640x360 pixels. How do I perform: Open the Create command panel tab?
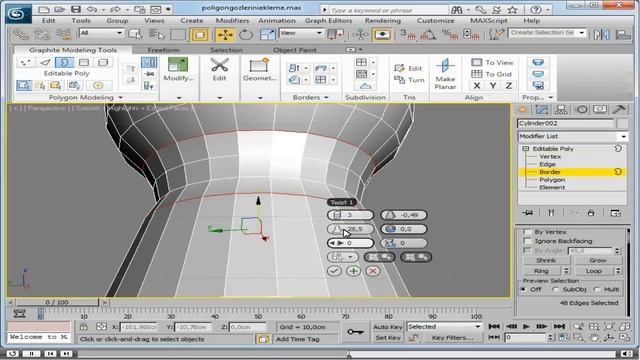[523, 109]
